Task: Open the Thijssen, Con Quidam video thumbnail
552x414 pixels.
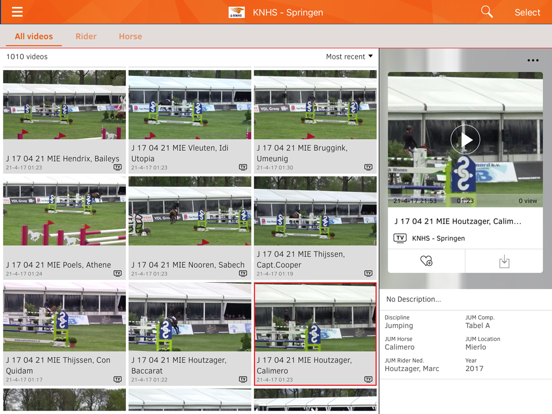Action: [x=64, y=317]
